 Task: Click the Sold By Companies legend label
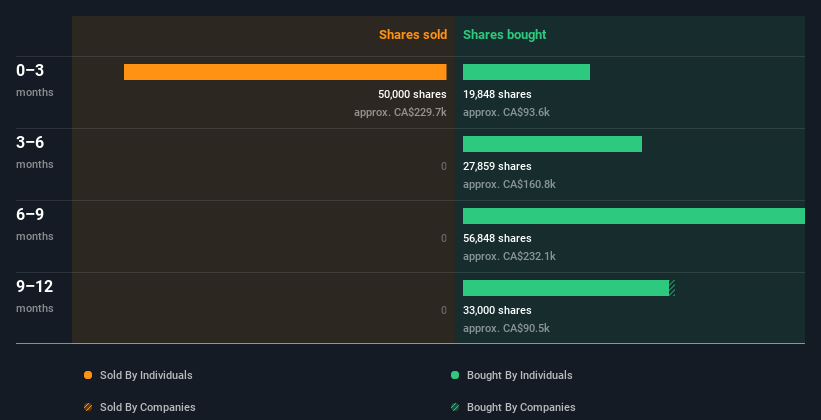(148, 407)
